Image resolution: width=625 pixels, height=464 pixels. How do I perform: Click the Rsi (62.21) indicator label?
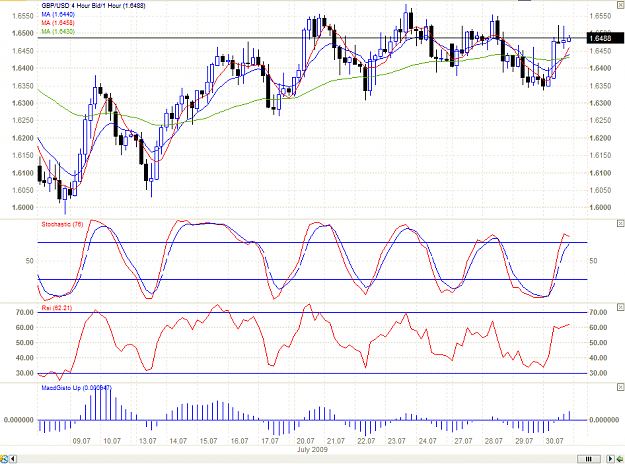(57, 308)
